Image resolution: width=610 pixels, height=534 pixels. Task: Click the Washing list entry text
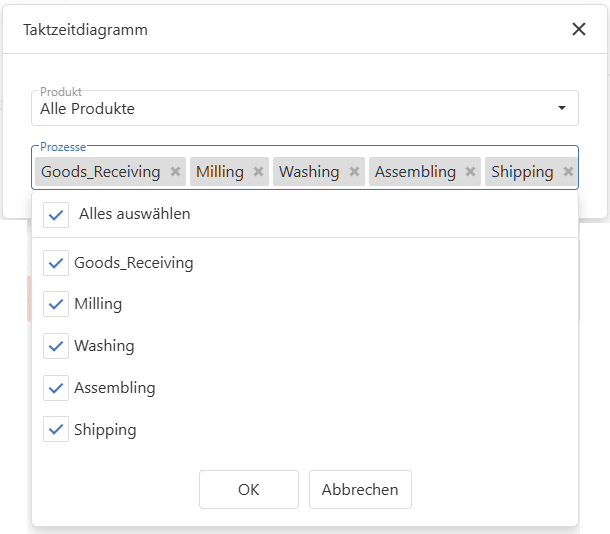point(104,346)
